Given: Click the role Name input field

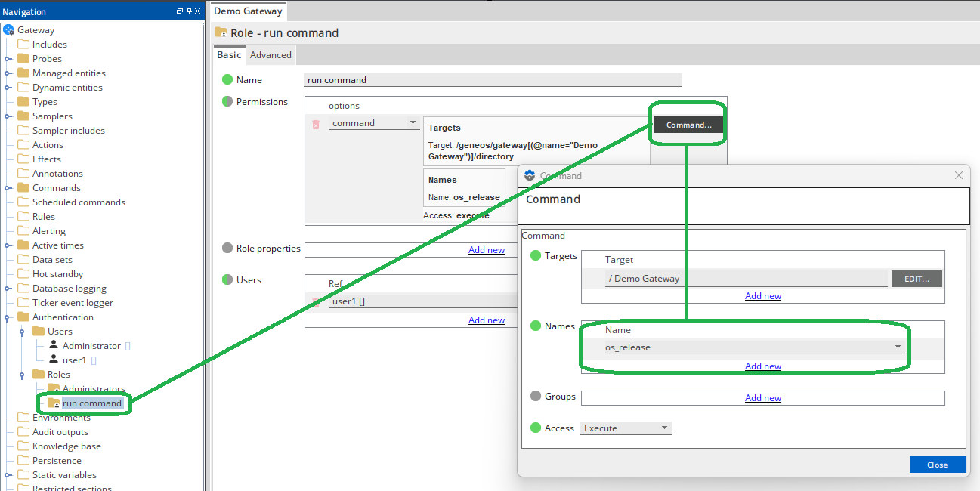Looking at the screenshot, I should [492, 80].
